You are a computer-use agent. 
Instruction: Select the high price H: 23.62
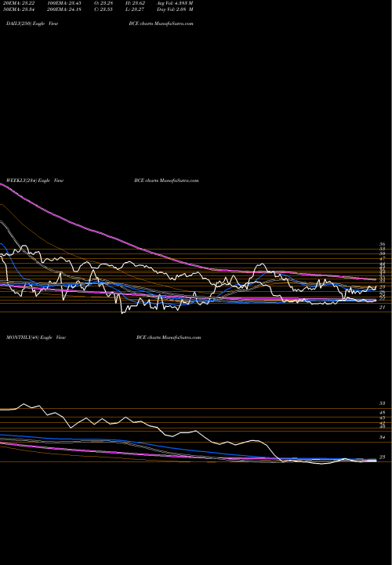(135, 3)
